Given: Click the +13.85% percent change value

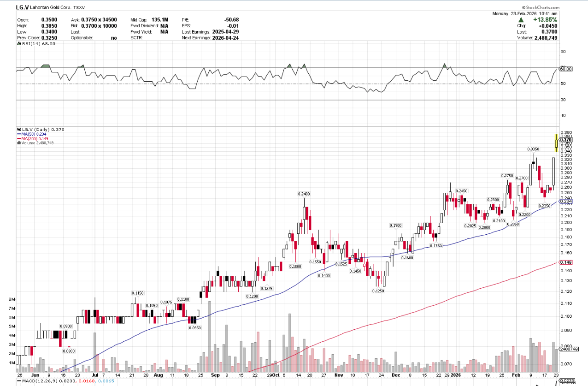Looking at the screenshot, I should (544, 20).
